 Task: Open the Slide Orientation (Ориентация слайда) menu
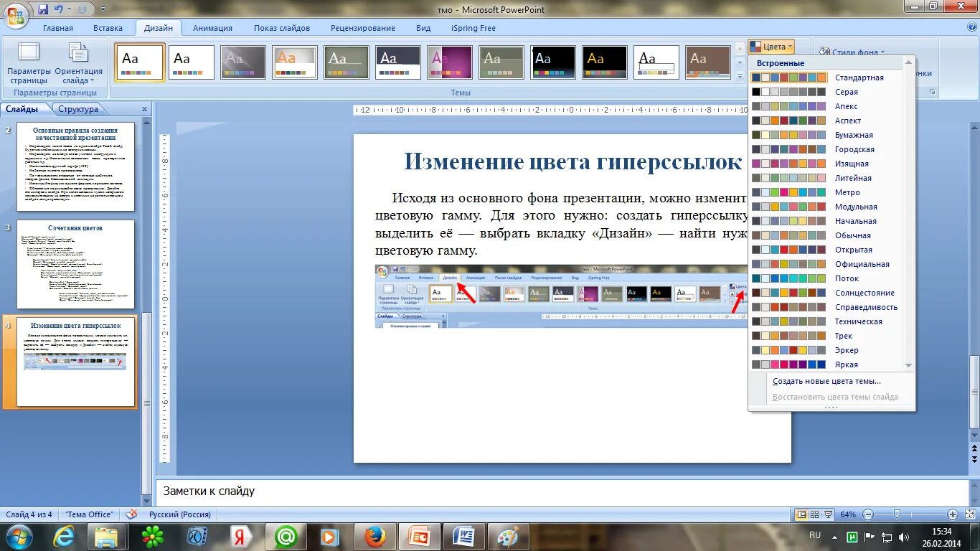coord(78,64)
